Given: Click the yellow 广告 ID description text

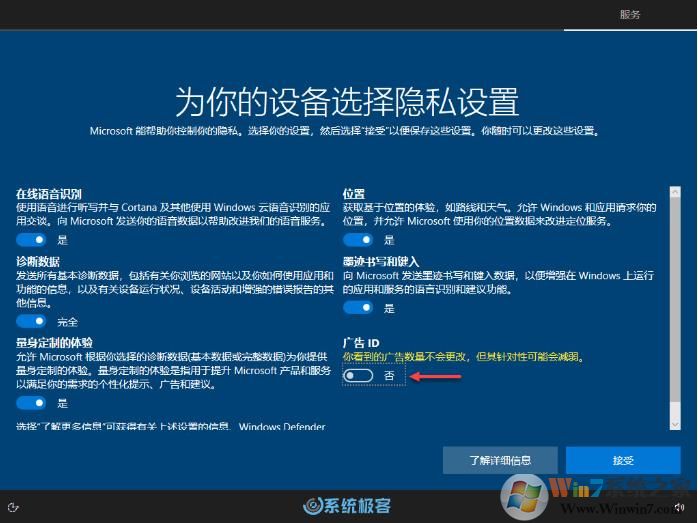Looking at the screenshot, I should pyautogui.click(x=463, y=357).
